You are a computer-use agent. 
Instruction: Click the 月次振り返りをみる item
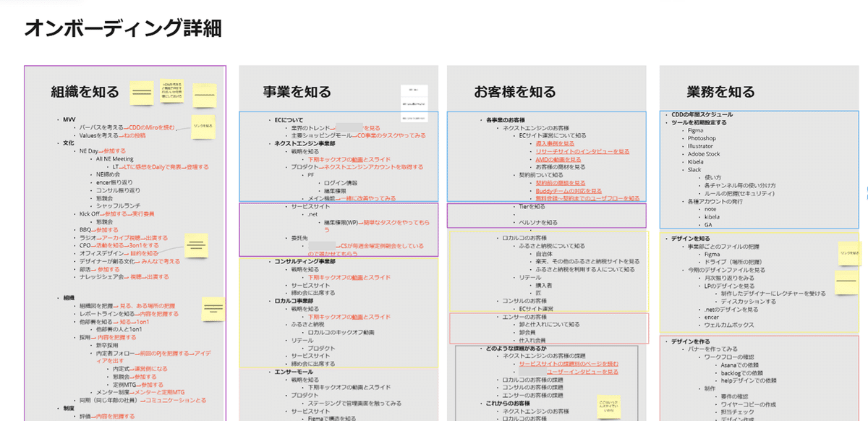[729, 278]
